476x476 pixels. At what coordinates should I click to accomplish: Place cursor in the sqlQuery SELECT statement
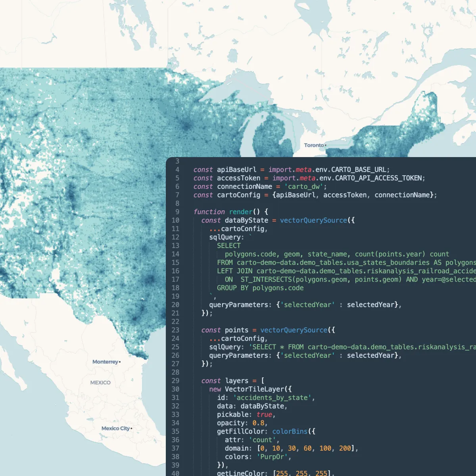228,246
